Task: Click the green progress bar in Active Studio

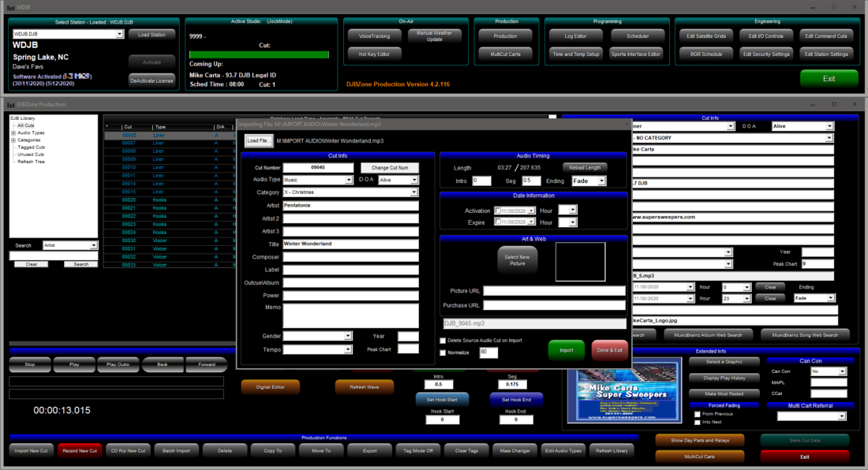Action: (x=259, y=54)
